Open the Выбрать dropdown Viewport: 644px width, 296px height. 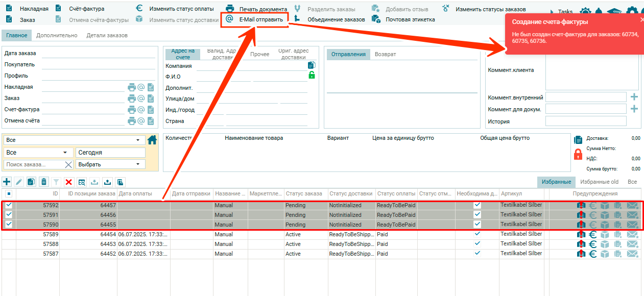point(110,164)
